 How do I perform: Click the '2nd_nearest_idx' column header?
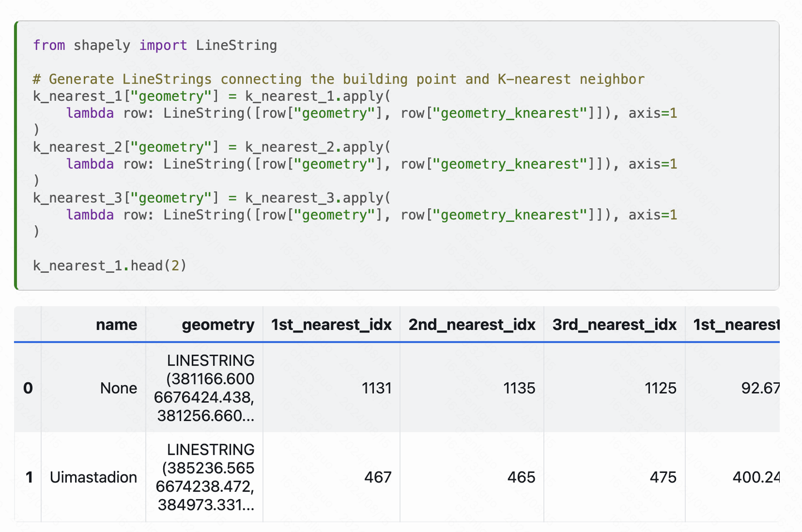click(472, 325)
